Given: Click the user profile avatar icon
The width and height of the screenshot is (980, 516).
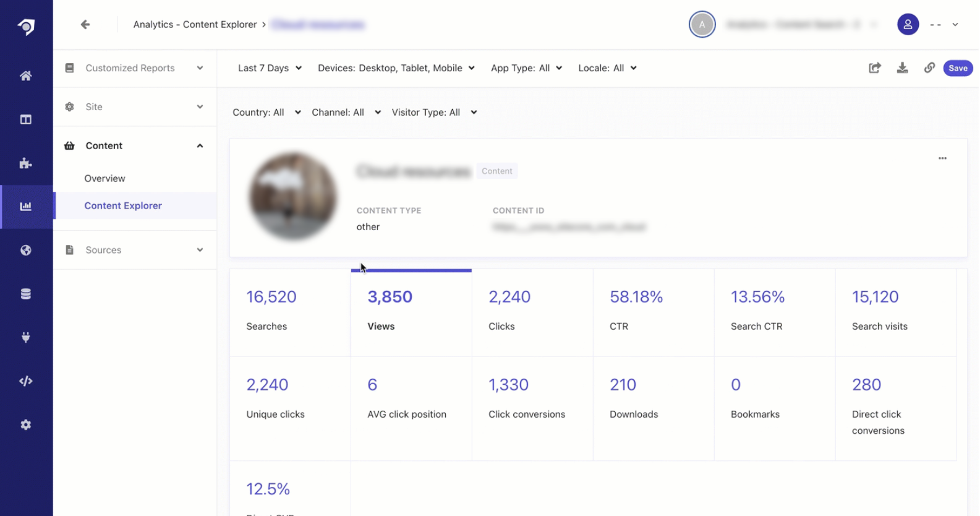Looking at the screenshot, I should [908, 25].
